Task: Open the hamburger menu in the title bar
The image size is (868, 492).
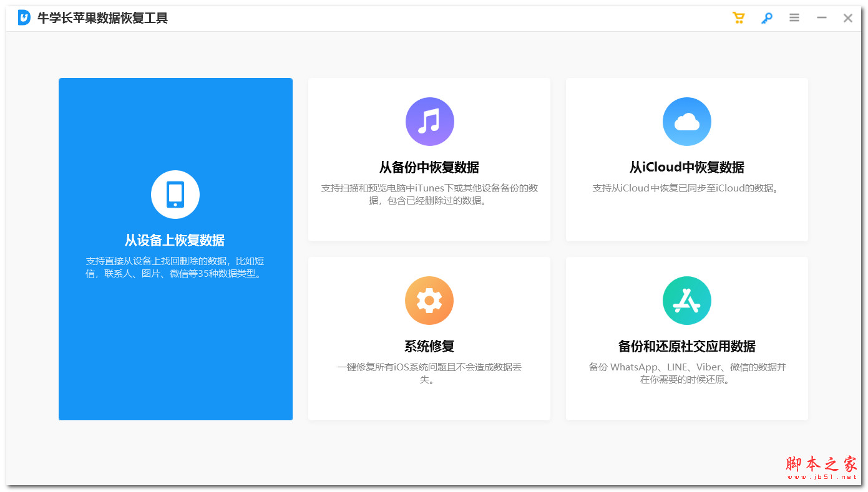Action: 794,17
